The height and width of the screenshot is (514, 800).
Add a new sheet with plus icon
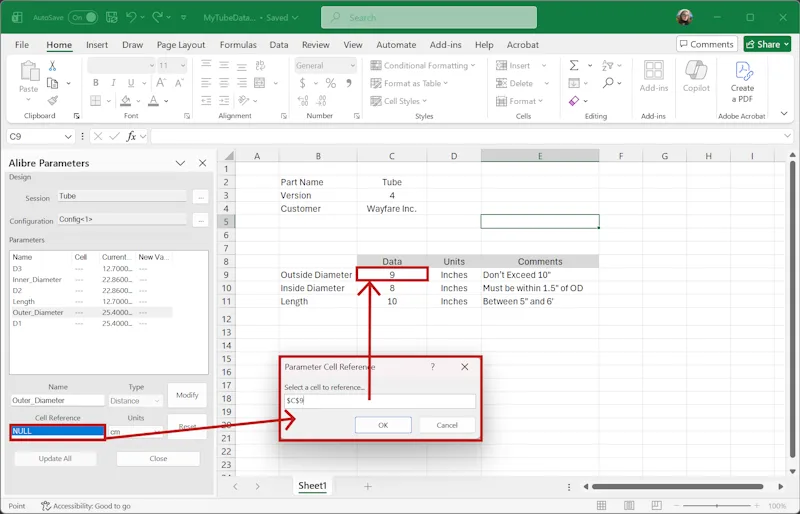(367, 486)
